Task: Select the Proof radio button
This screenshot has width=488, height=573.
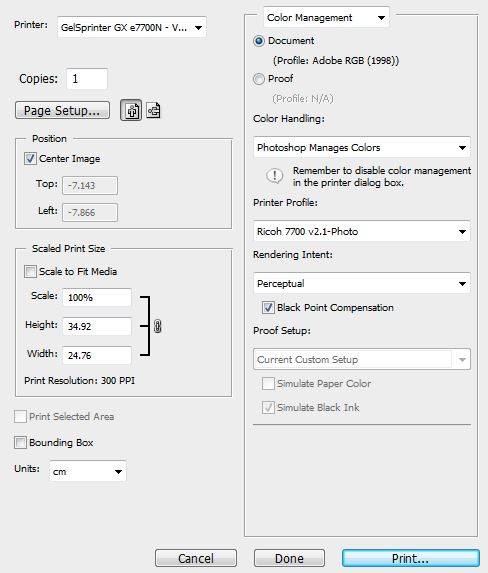Action: tap(259, 79)
